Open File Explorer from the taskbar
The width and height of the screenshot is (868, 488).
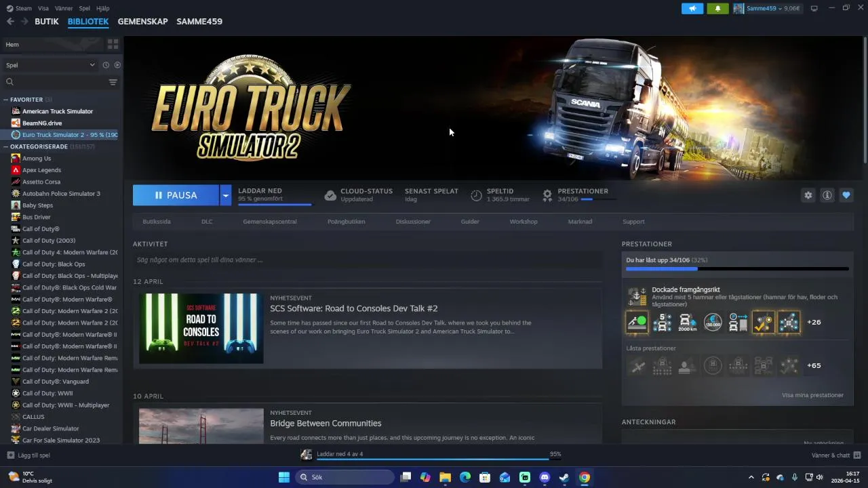[x=445, y=477]
